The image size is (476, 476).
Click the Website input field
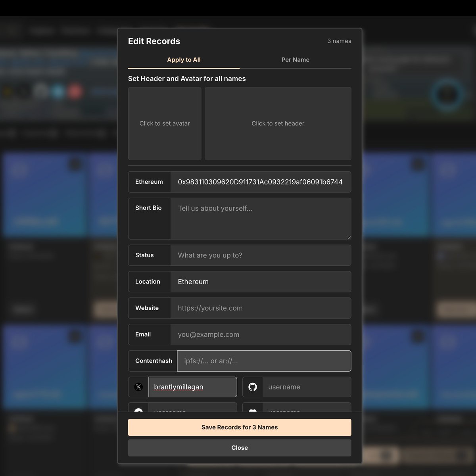[261, 308]
